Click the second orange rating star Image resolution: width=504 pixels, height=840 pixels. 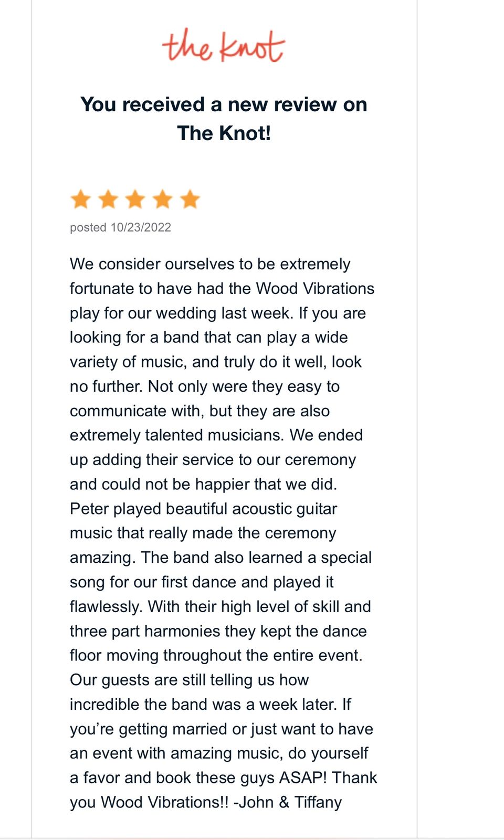click(108, 199)
